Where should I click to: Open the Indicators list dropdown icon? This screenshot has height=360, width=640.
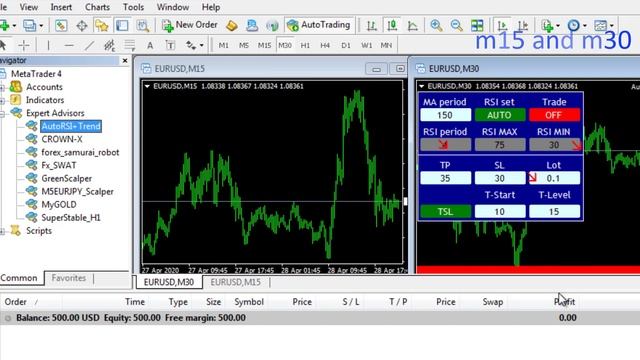[x=547, y=25]
